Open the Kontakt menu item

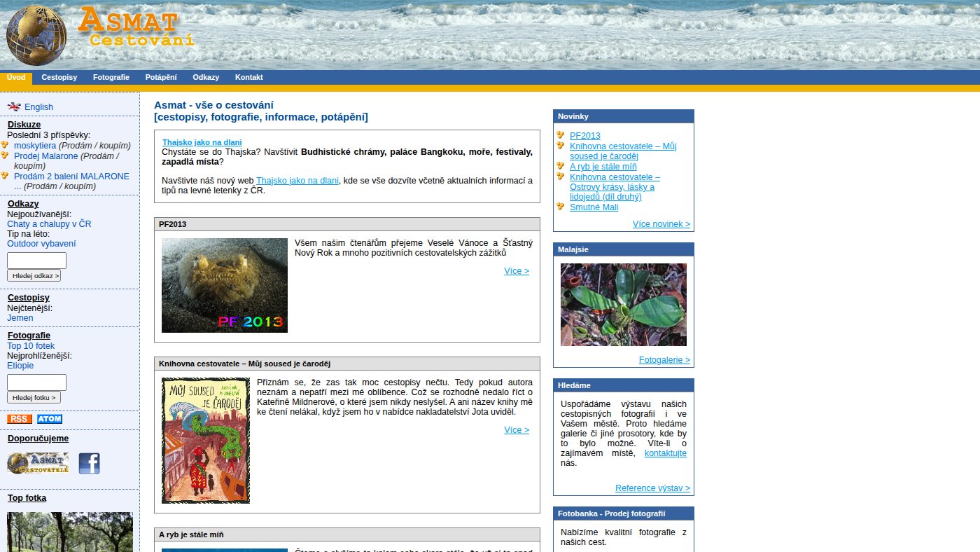[249, 78]
